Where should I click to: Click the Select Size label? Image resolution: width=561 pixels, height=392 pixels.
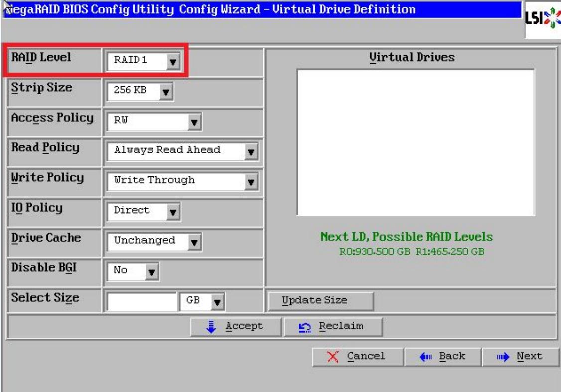click(45, 298)
